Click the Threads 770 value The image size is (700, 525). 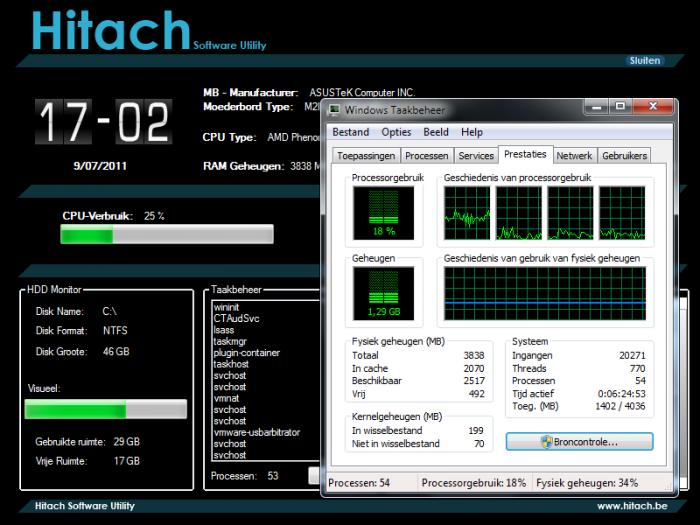(638, 368)
